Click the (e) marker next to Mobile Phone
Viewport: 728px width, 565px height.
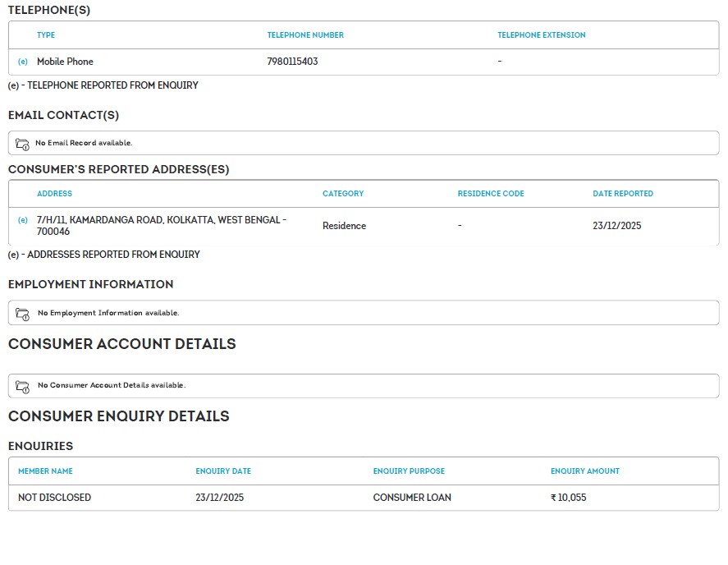pos(23,62)
